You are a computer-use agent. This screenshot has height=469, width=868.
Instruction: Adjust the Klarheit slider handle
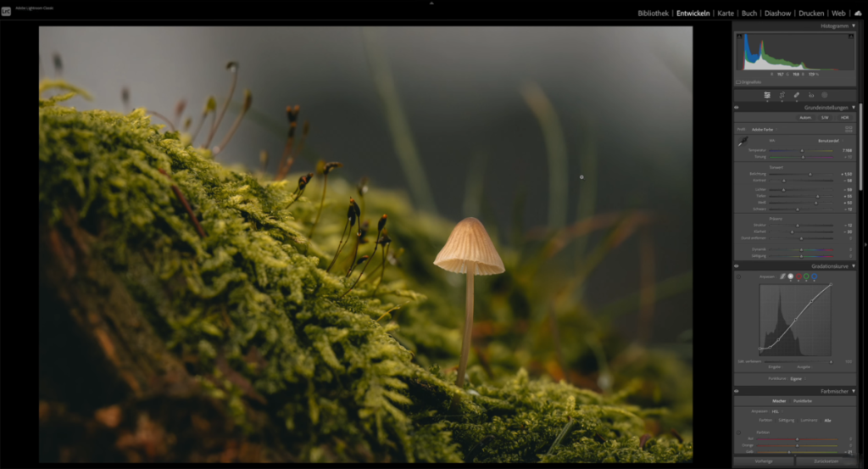793,232
